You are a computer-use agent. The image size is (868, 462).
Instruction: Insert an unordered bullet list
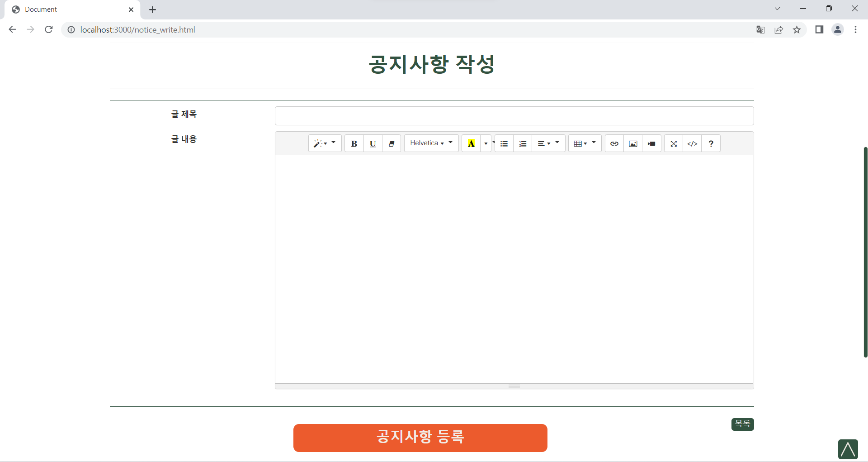504,143
